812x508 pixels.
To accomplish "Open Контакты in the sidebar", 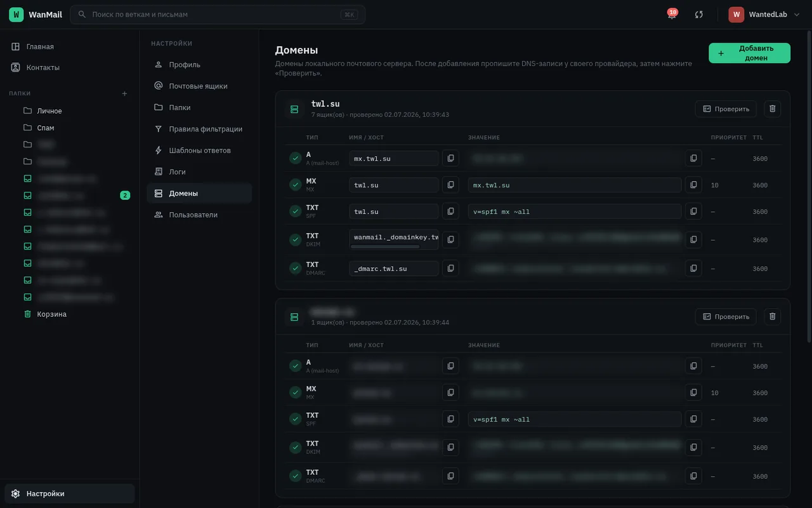I will pyautogui.click(x=70, y=67).
